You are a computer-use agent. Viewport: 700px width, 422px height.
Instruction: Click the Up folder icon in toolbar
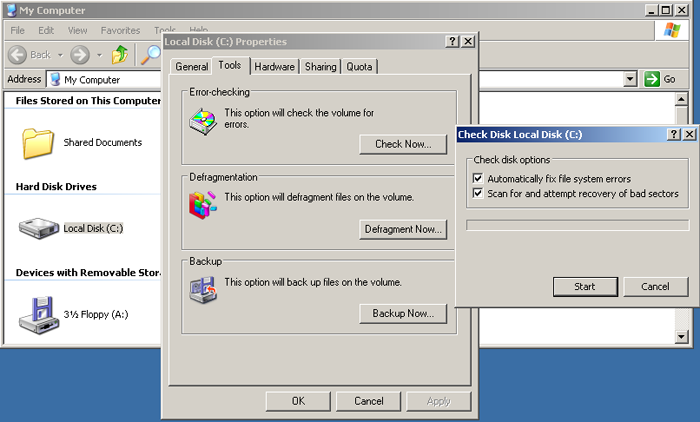coord(120,54)
